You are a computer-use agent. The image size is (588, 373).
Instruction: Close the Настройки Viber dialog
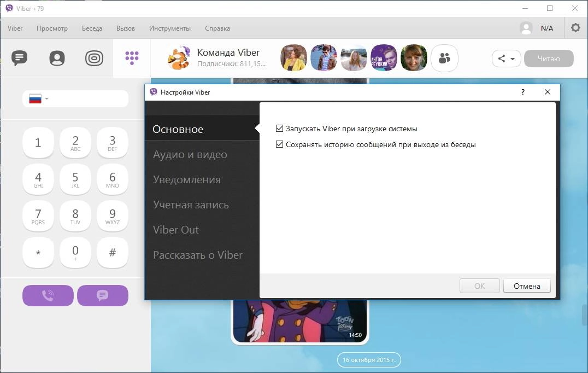548,92
